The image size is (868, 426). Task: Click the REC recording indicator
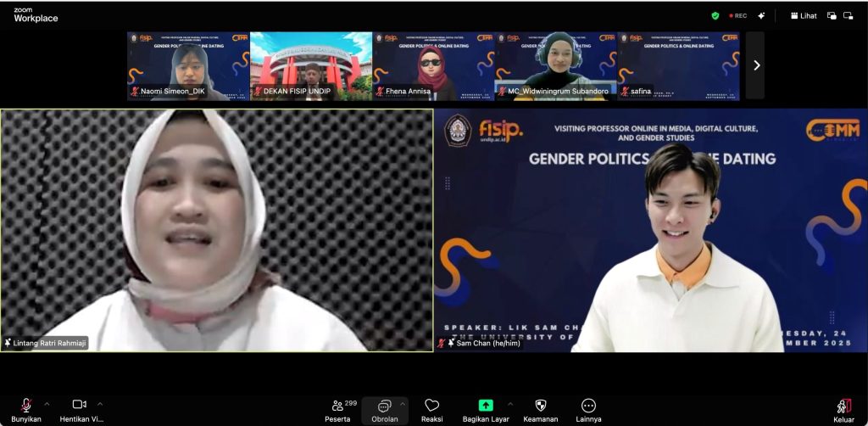(738, 15)
